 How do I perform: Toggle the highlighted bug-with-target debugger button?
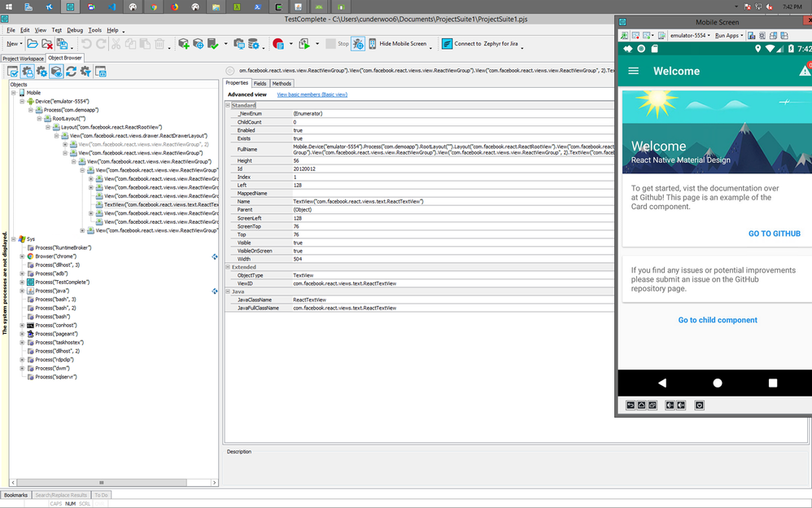[x=358, y=44]
